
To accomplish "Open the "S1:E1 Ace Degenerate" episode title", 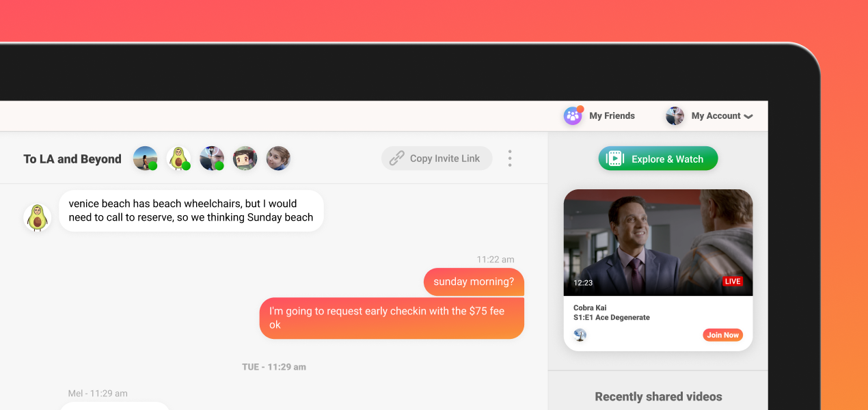I will [x=611, y=318].
